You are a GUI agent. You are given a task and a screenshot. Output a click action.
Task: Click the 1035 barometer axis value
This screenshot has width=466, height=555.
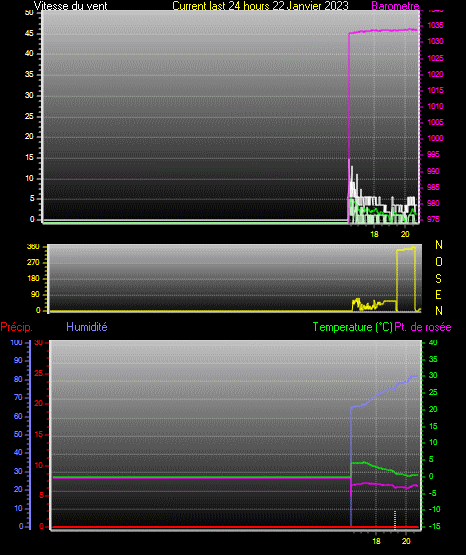point(436,25)
